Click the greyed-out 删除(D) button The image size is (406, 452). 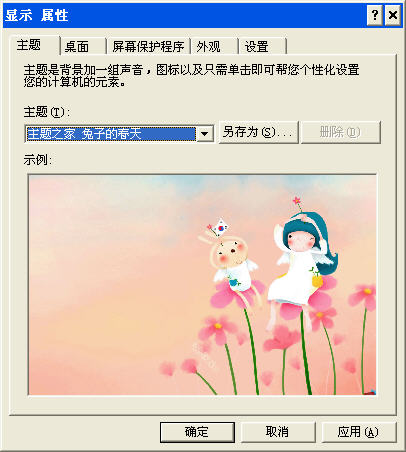pyautogui.click(x=341, y=132)
